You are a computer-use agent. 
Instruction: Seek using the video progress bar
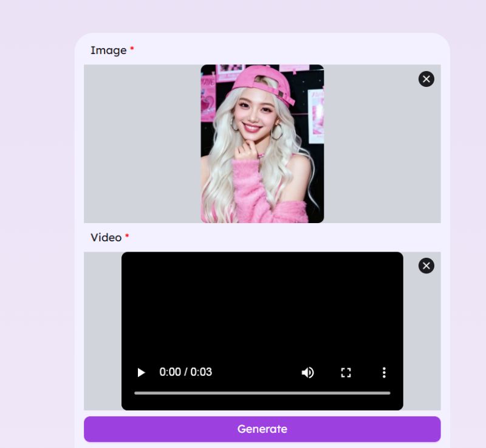tap(262, 393)
